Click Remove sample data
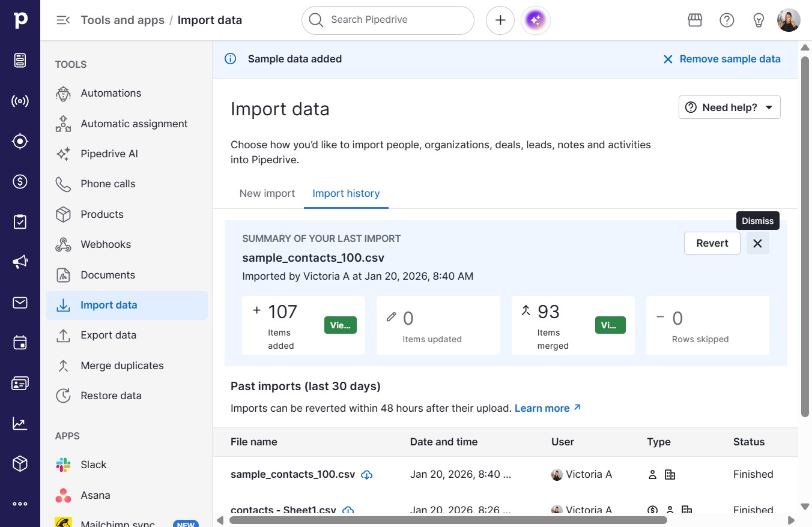This screenshot has height=527, width=812. 721,59
